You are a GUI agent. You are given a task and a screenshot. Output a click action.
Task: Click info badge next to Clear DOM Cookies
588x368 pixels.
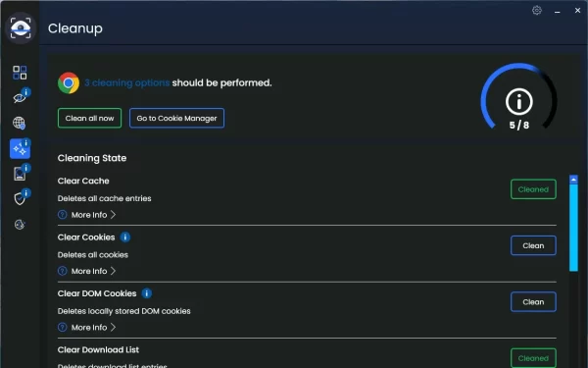pos(147,293)
